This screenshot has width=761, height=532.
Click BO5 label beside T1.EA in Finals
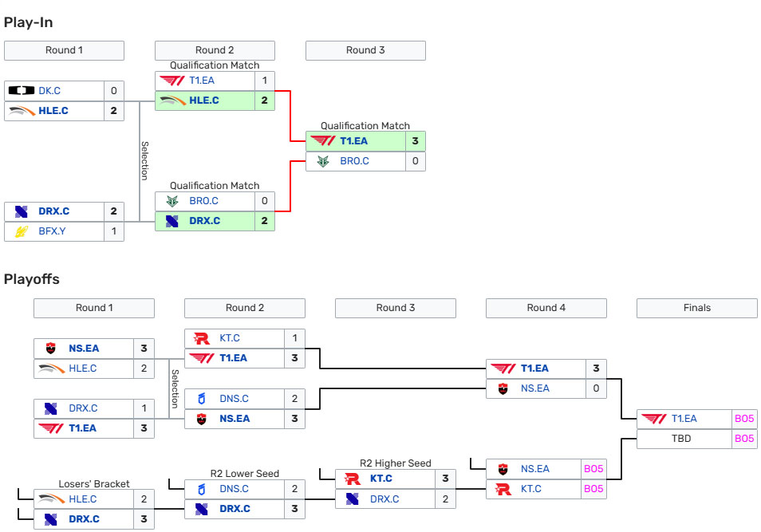pos(743,419)
